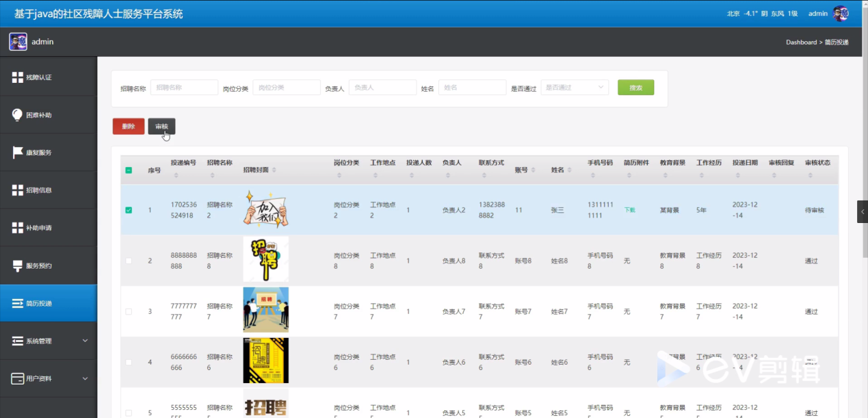Open the 招聘 cover image for 招聘名称8
868x418 pixels.
(266, 259)
